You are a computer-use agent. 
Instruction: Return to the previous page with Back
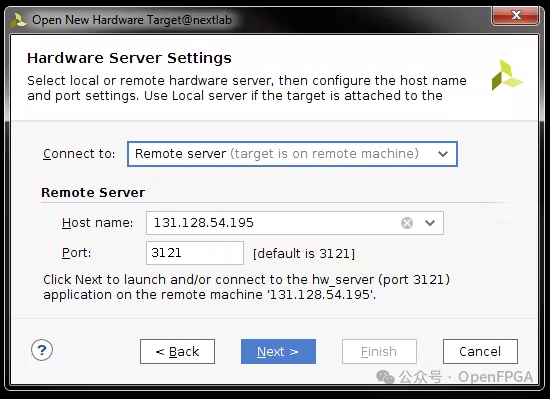tap(177, 351)
